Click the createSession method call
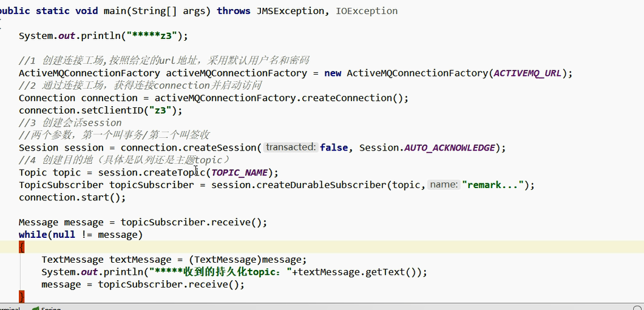The width and height of the screenshot is (644, 310). (220, 148)
